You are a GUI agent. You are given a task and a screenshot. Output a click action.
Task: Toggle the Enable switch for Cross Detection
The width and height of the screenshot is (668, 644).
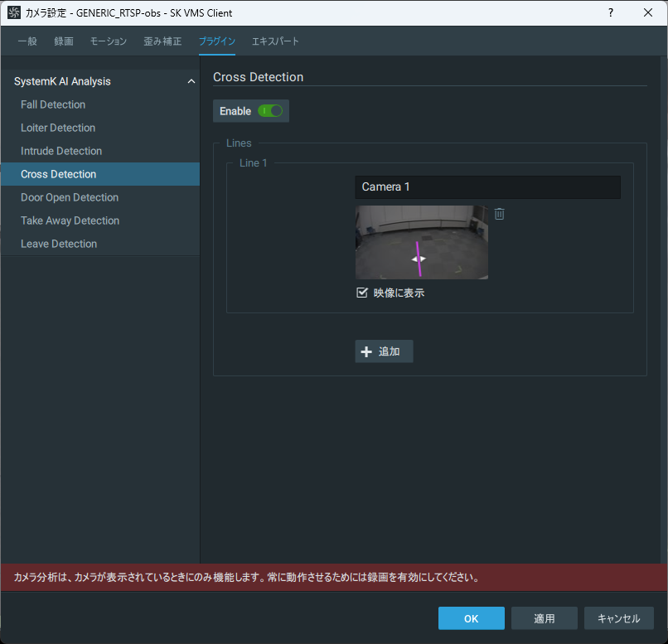click(x=270, y=111)
